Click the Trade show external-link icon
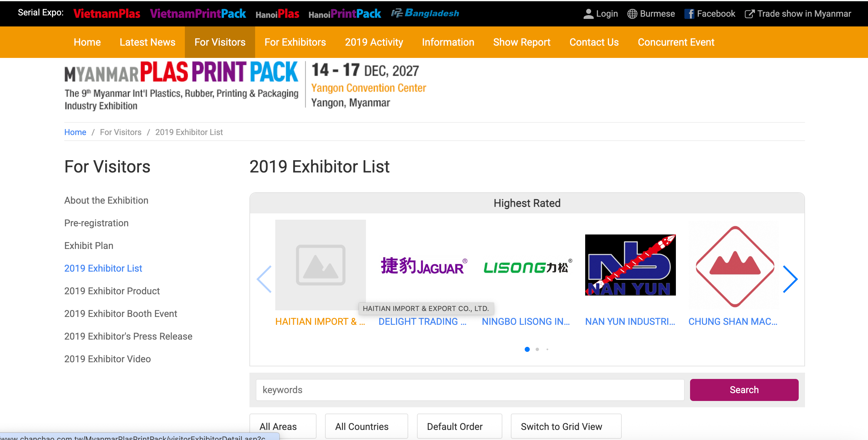This screenshot has width=868, height=440. 749,14
